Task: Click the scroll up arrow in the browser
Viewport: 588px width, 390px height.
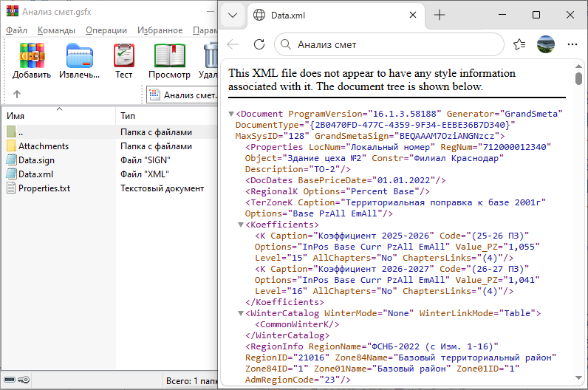Action: point(578,66)
